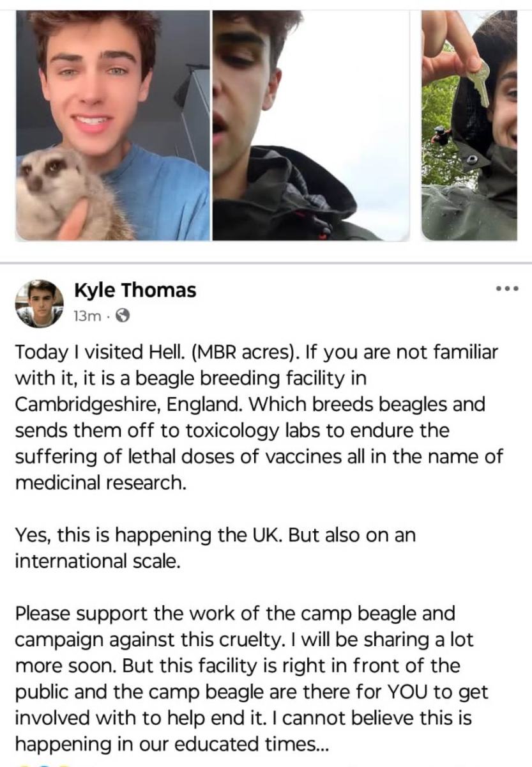
Task: Open the first photo in blue shirt
Action: 112,125
